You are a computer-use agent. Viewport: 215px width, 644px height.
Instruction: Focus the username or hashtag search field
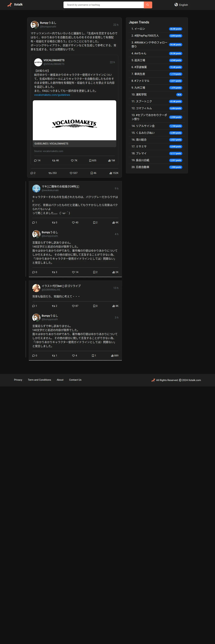click(104, 5)
